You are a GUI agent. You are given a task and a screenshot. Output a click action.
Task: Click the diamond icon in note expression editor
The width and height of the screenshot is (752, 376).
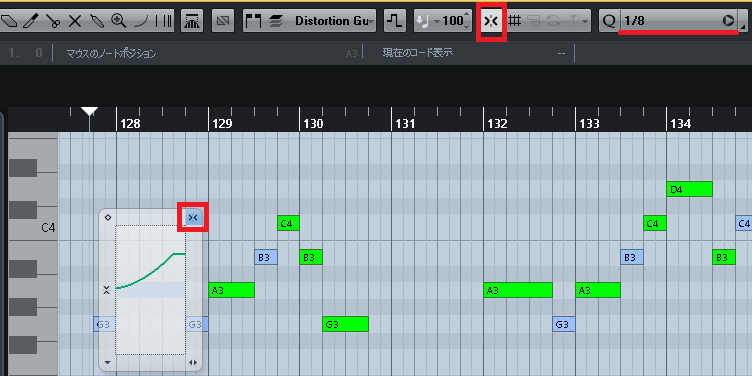coord(107,218)
